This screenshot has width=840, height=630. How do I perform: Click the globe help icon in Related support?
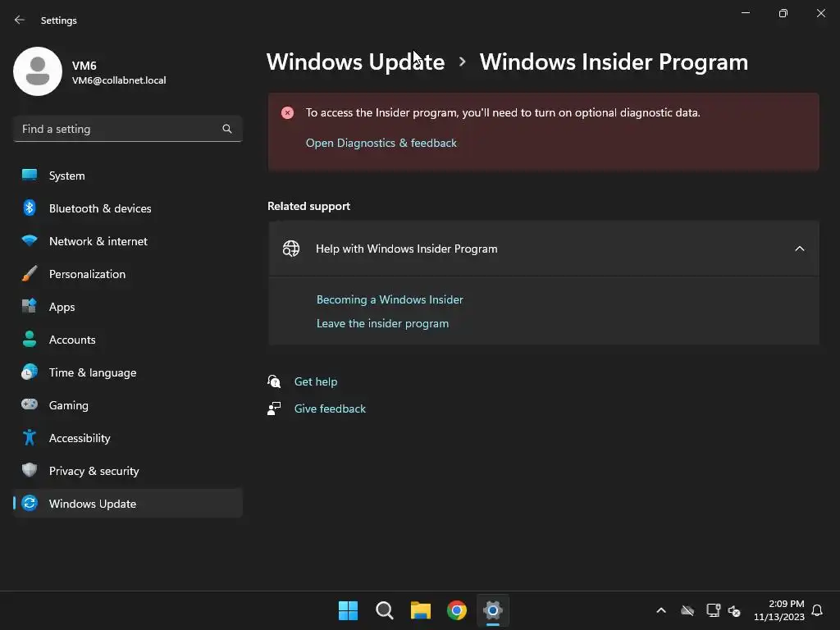(291, 249)
